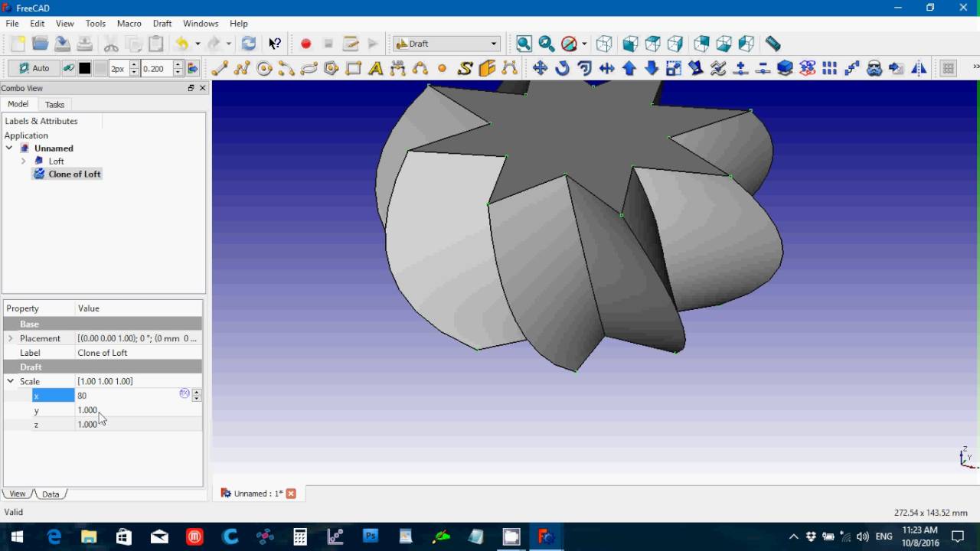Set rear view
Screen dimensions: 980x551
pyautogui.click(x=701, y=44)
